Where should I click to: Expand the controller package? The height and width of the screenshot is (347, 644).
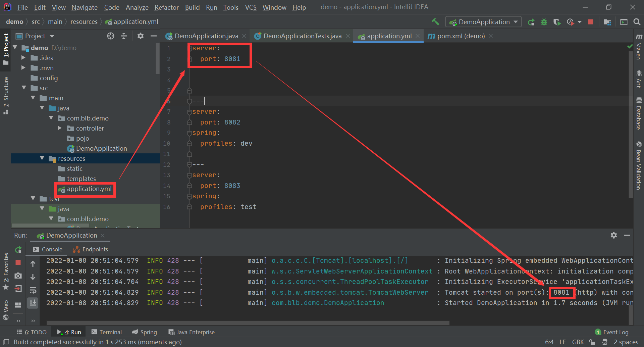[x=59, y=128]
